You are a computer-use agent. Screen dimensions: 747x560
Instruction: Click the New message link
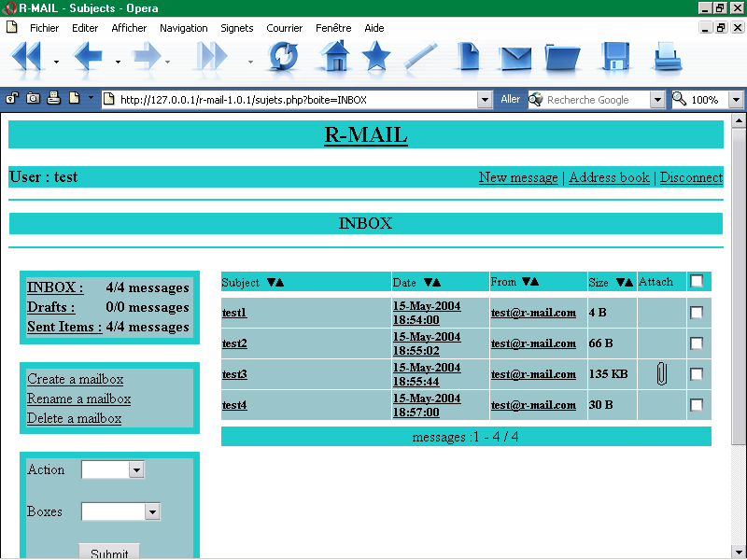[x=518, y=177]
